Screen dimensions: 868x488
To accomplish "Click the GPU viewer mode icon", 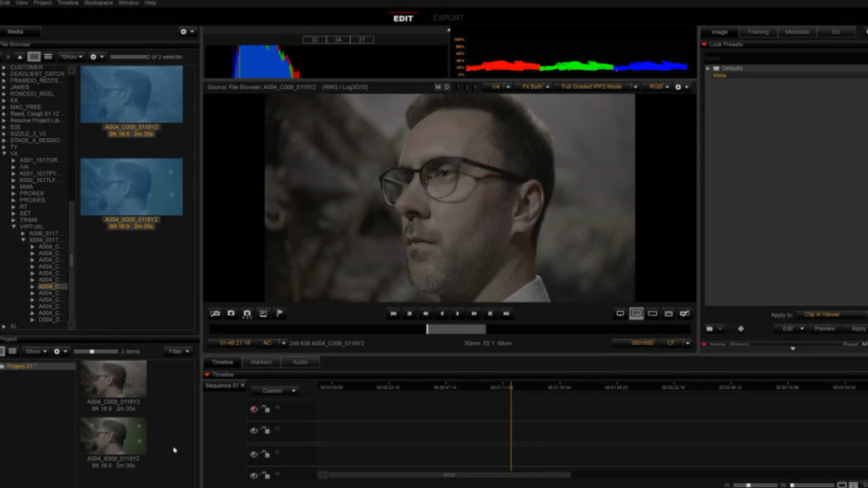I will click(636, 313).
